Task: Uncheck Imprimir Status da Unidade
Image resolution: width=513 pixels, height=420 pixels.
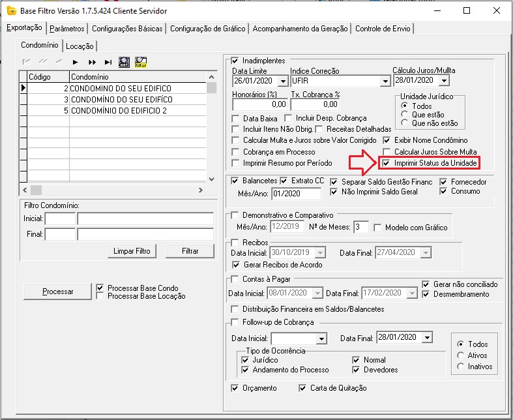Action: tap(387, 162)
